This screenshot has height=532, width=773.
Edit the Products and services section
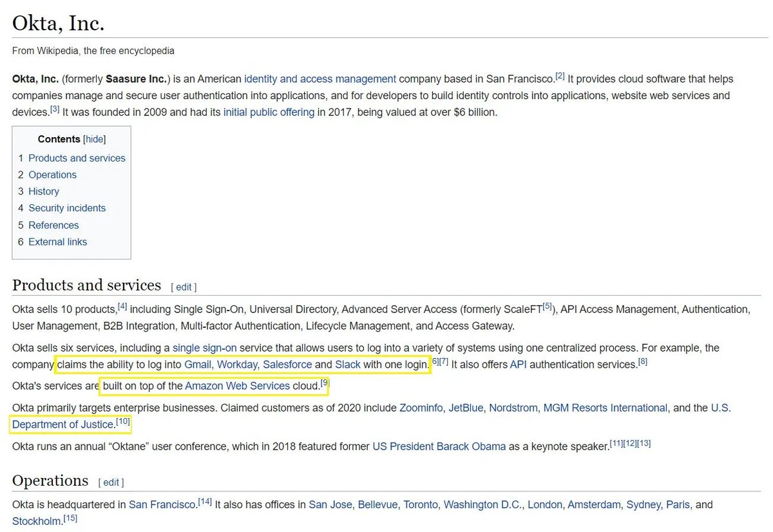point(184,287)
